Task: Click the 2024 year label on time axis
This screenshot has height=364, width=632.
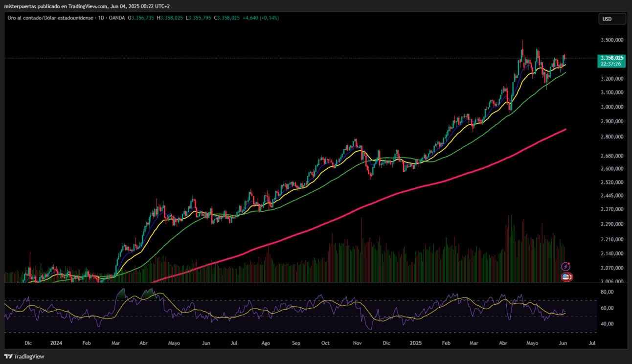Action: (56, 343)
